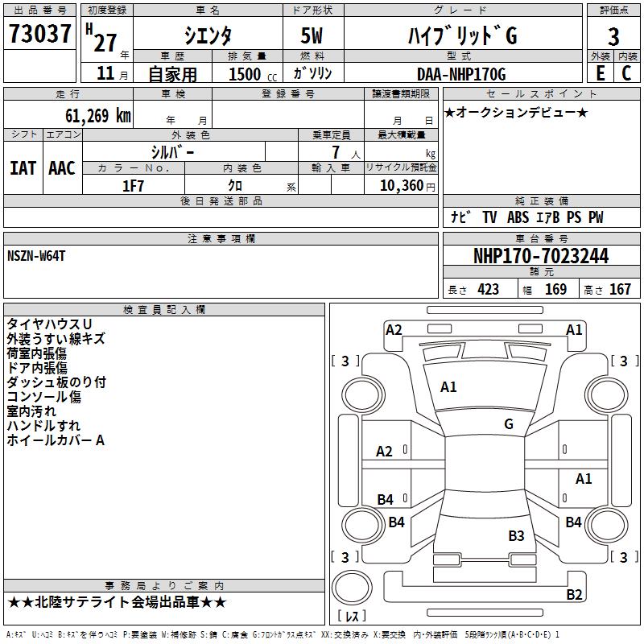The width and height of the screenshot is (644, 644).
Task: Click the shift type IAT
Action: (23, 168)
